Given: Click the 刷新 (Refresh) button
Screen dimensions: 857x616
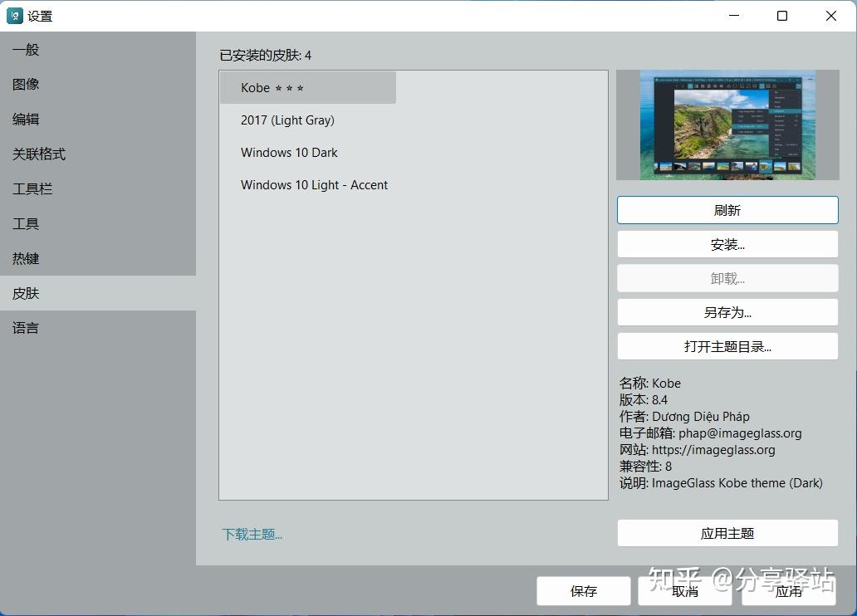Looking at the screenshot, I should point(727,210).
